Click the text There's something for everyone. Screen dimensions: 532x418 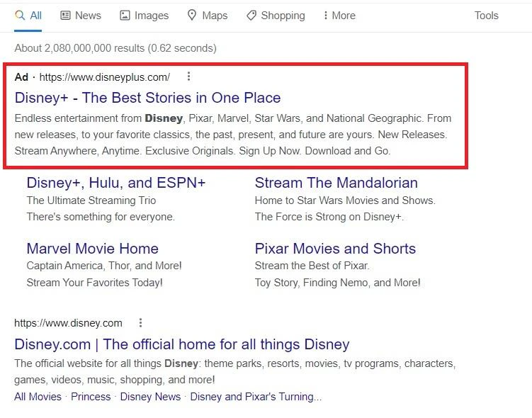(x=101, y=217)
